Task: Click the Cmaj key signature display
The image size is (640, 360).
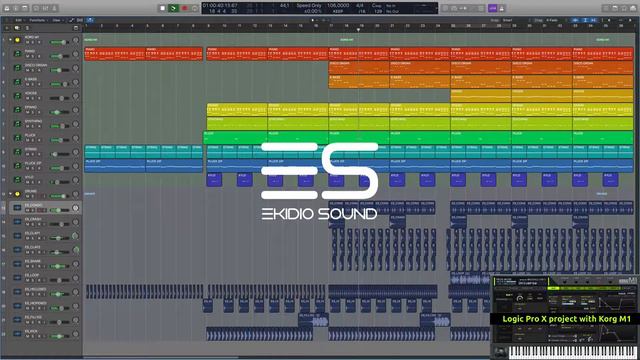Action: [x=376, y=6]
